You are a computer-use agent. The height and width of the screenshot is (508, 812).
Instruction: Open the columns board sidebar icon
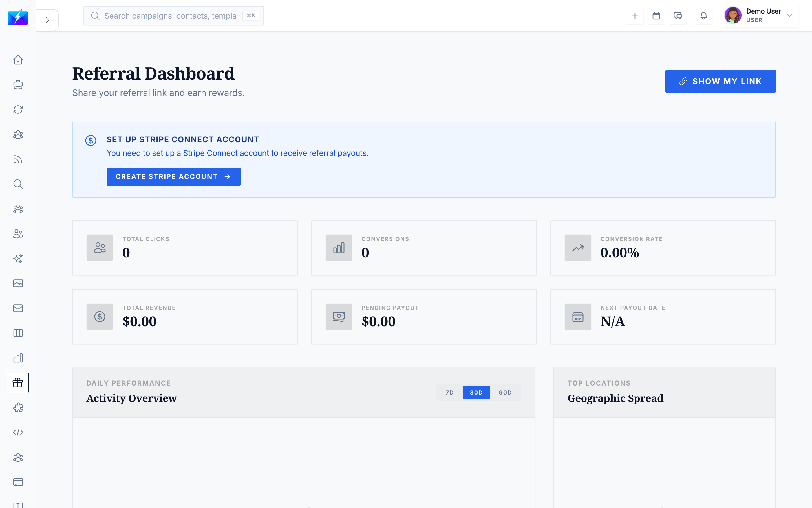[x=18, y=333]
